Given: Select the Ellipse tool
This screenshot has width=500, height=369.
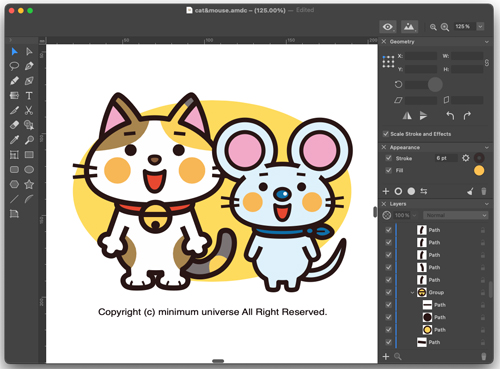Looking at the screenshot, I should tap(29, 169).
